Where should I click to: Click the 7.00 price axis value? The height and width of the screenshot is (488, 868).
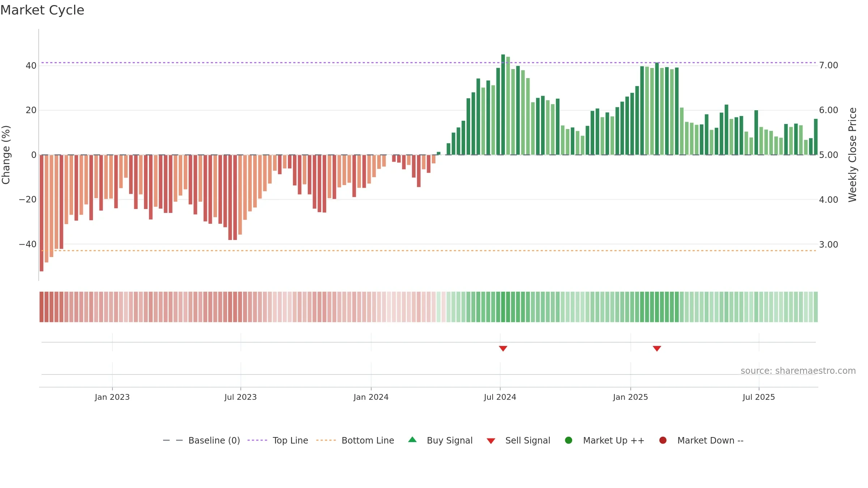pyautogui.click(x=829, y=65)
